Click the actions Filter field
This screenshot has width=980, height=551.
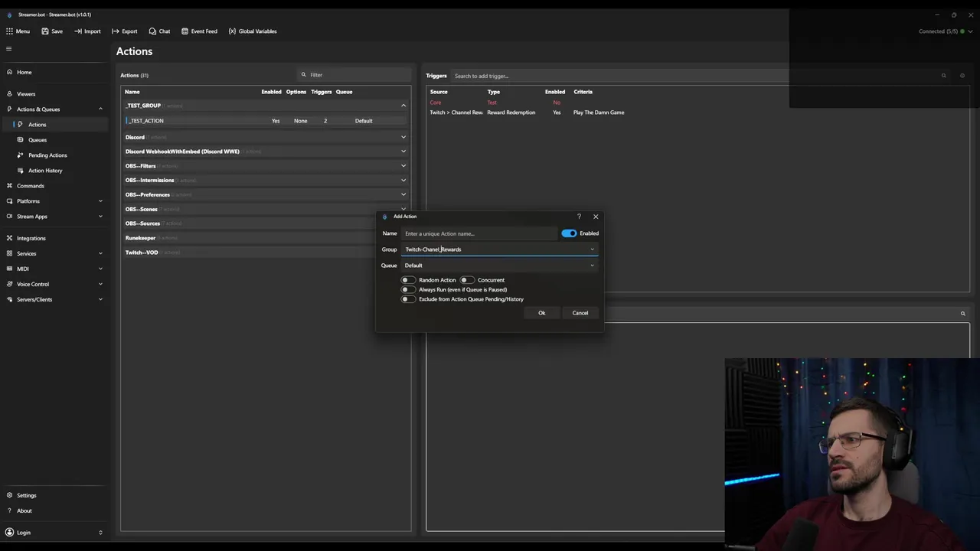[355, 75]
